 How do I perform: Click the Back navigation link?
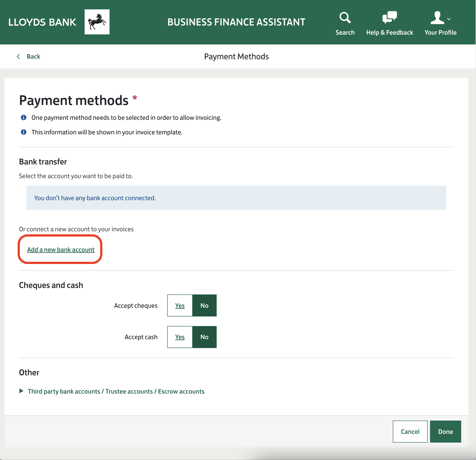(x=33, y=57)
